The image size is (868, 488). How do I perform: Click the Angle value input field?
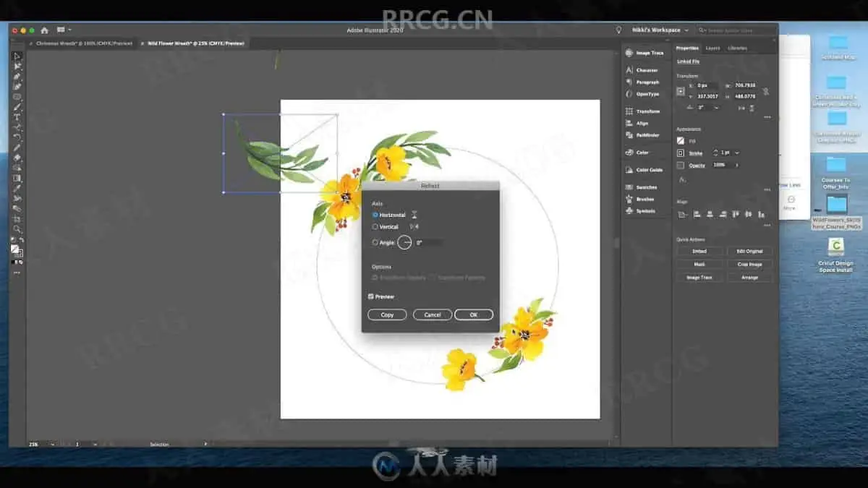click(x=428, y=243)
